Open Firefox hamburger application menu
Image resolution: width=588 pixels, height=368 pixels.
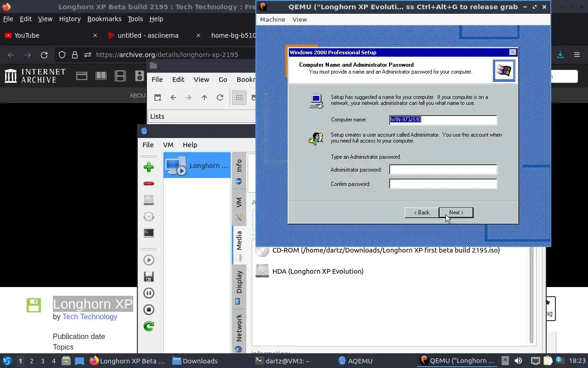[x=577, y=55]
